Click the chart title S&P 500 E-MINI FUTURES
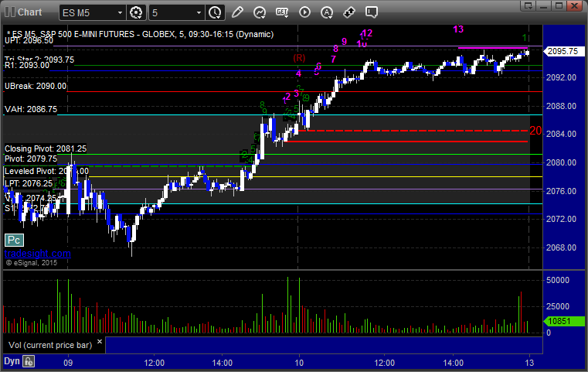This screenshot has height=372, width=588. coord(89,34)
